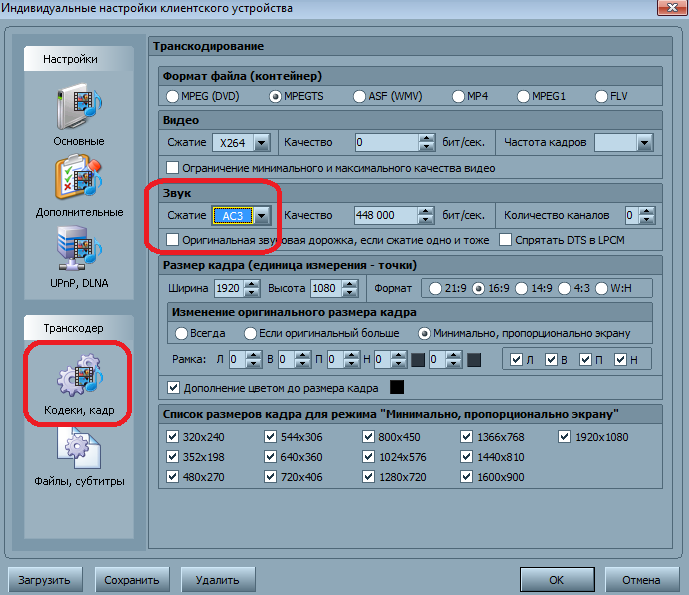This screenshot has width=689, height=595.
Task: Click the OK button
Action: [x=556, y=579]
